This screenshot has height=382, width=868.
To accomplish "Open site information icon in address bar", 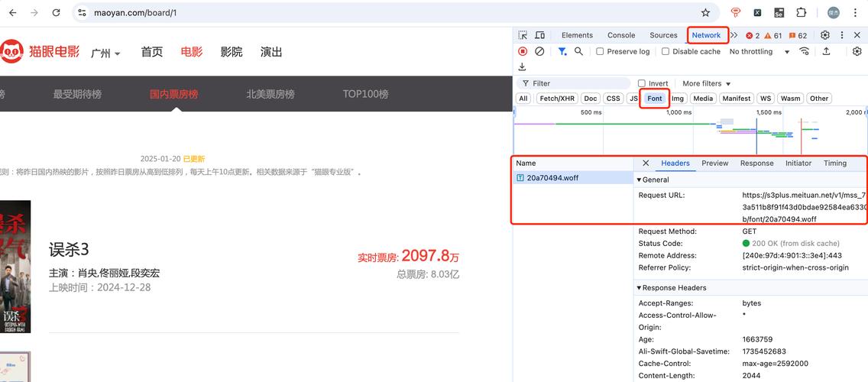I will click(x=82, y=12).
